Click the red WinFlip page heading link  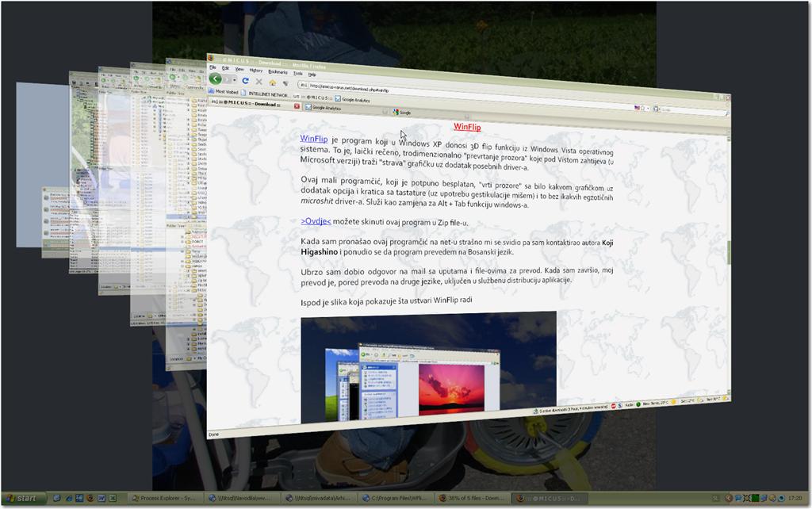click(x=467, y=127)
